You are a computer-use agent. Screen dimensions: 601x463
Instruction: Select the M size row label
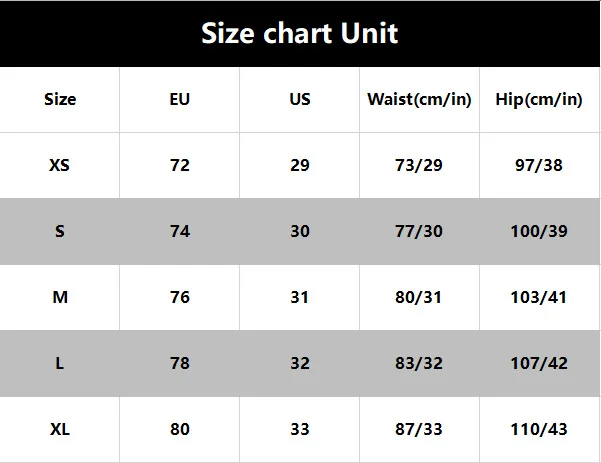[60, 297]
